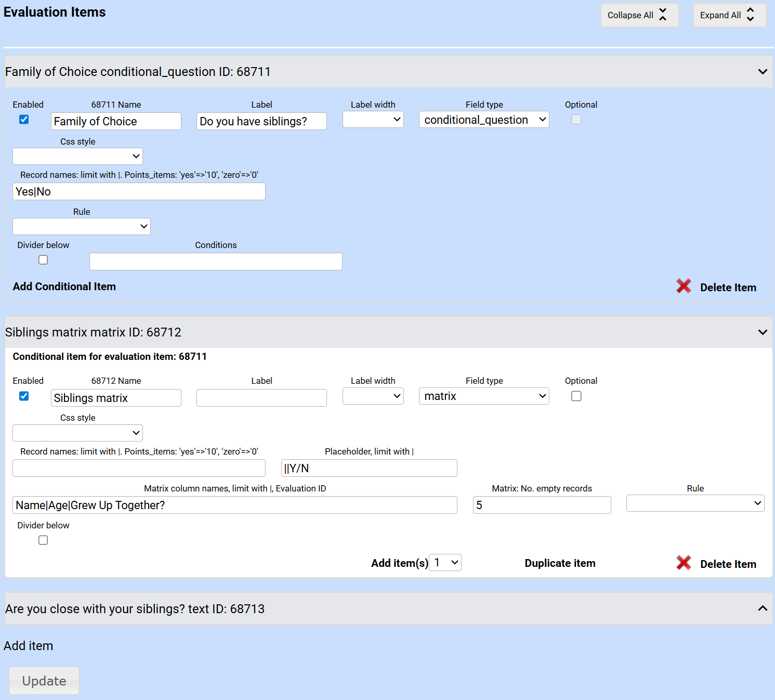775x700 pixels.
Task: Uncheck Enabled for Family of Choice
Action: coord(24,120)
